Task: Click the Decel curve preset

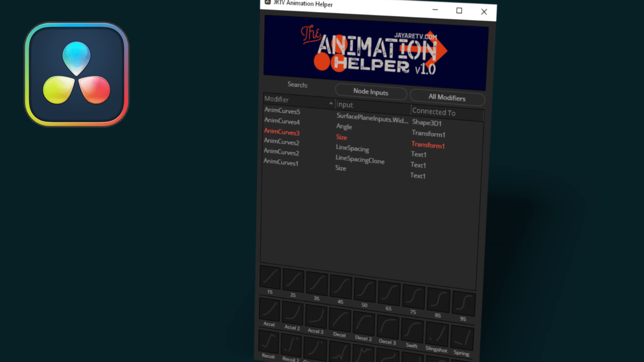Action: coord(340,322)
